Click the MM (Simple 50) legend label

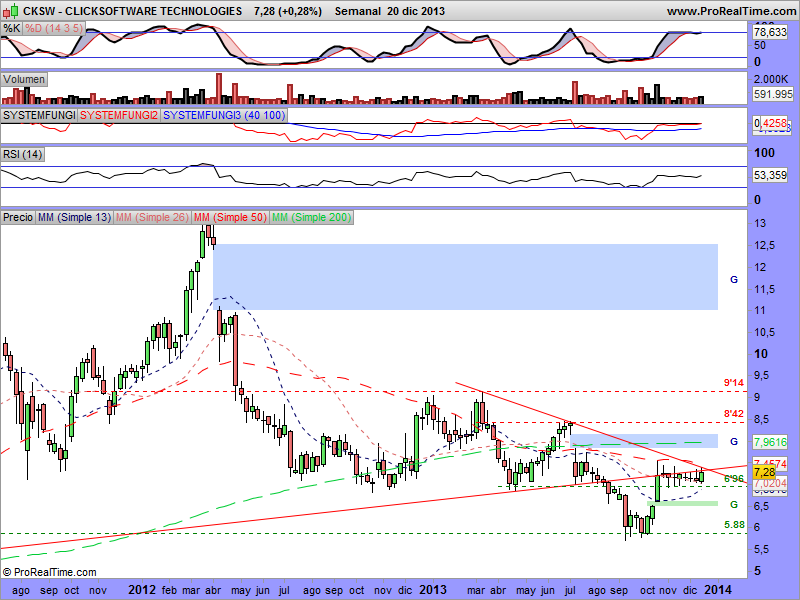point(230,217)
